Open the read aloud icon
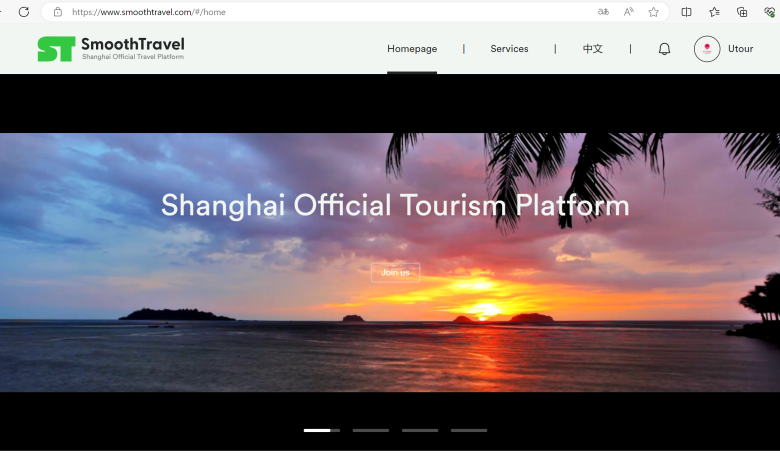Image resolution: width=780 pixels, height=470 pixels. point(628,12)
